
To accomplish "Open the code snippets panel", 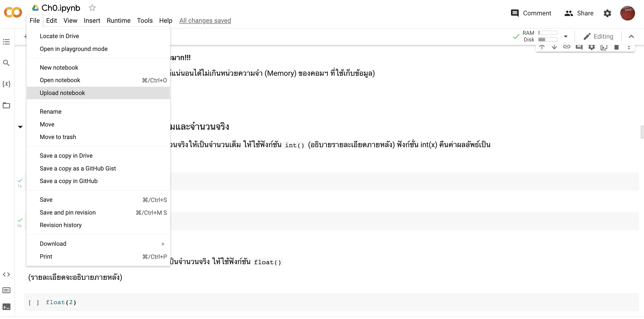I will click(x=6, y=274).
